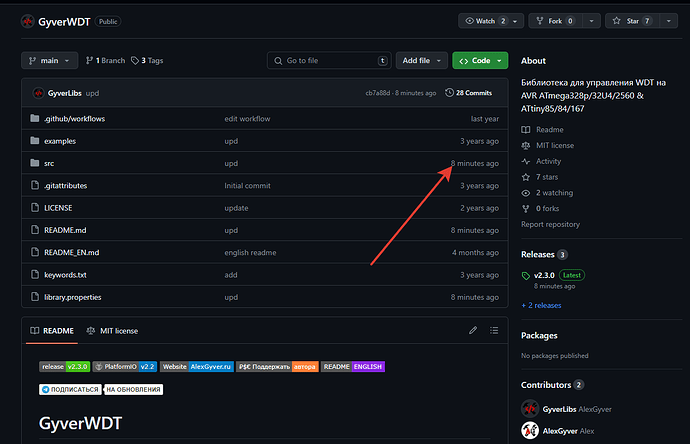Click the Website AlexGyver.ru badge

tap(196, 367)
